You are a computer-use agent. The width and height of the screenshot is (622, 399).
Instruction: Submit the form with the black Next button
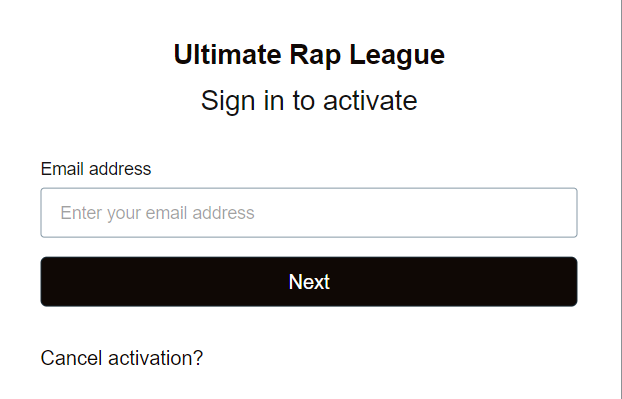tap(309, 282)
